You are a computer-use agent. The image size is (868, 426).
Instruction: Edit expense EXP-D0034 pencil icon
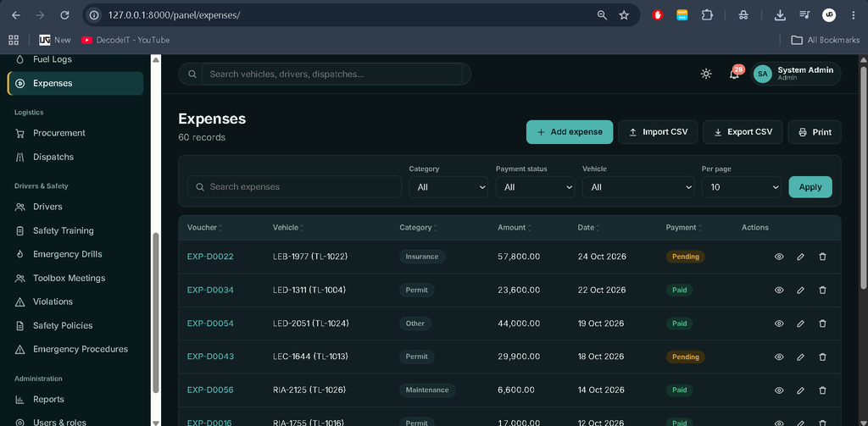click(x=800, y=290)
